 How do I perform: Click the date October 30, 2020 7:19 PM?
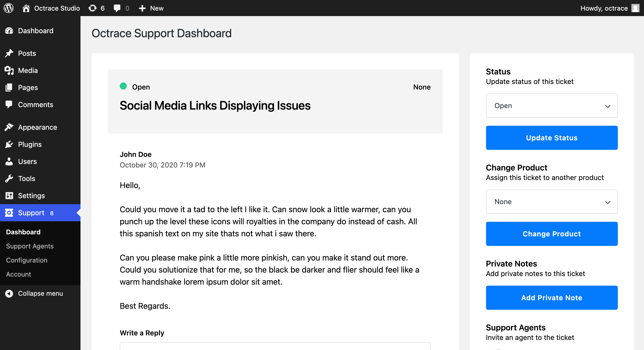pos(163,165)
